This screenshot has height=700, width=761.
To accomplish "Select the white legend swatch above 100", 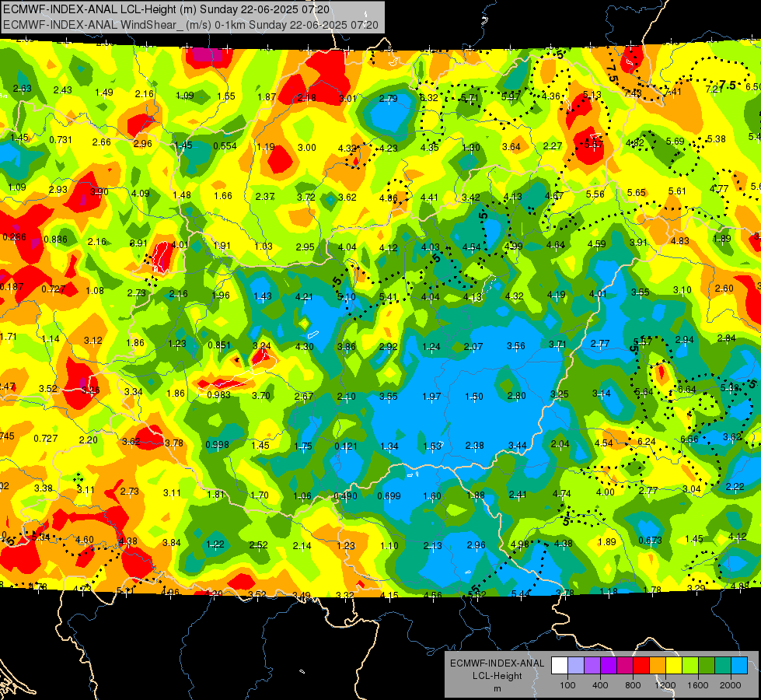I will pos(560,666).
